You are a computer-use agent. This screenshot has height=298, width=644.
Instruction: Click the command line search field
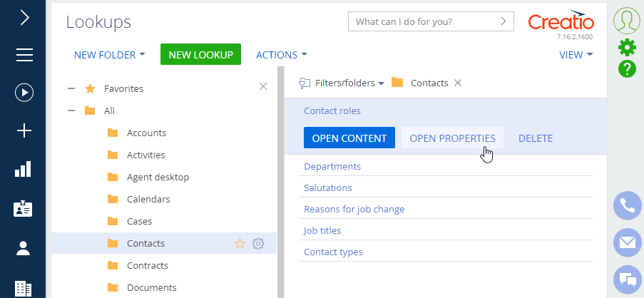tap(431, 21)
